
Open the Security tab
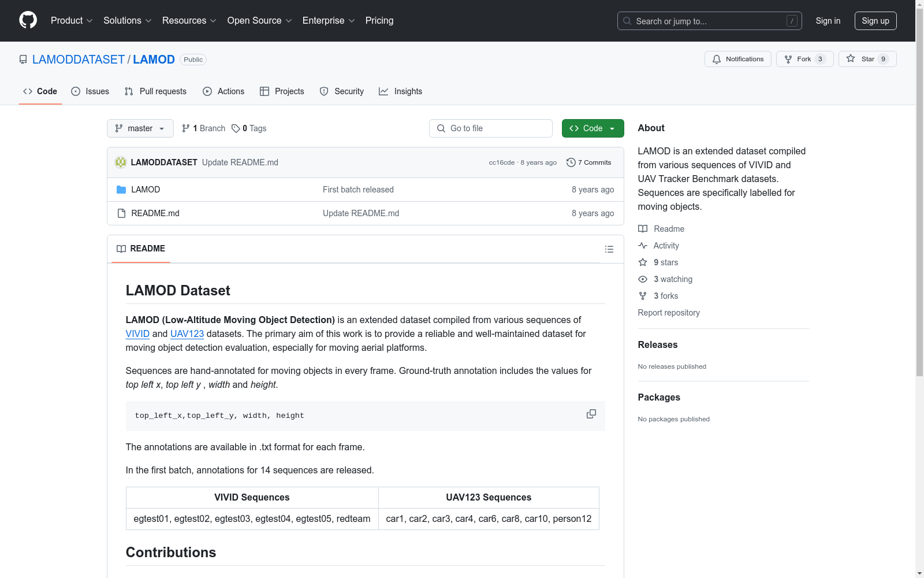342,91
